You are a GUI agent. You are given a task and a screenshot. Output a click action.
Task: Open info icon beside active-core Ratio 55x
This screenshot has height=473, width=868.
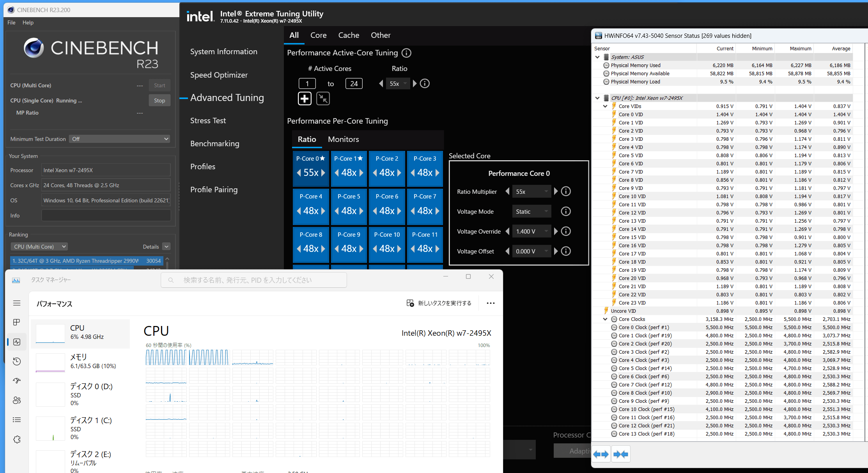tap(425, 83)
